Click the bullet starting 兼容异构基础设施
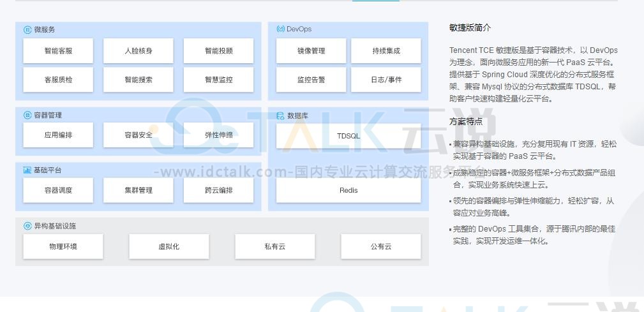The height and width of the screenshot is (312, 644). coord(533,150)
